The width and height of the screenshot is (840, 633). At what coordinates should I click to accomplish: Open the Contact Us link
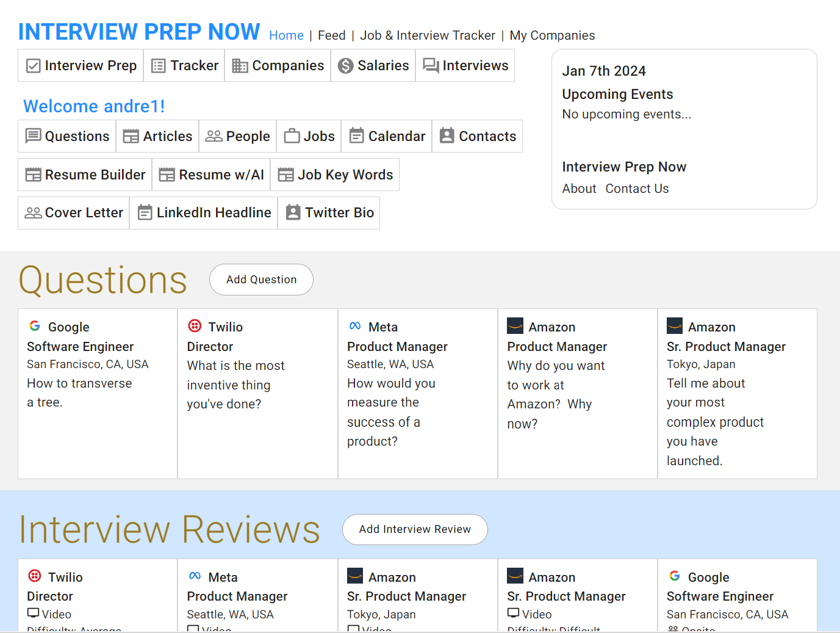pos(637,189)
